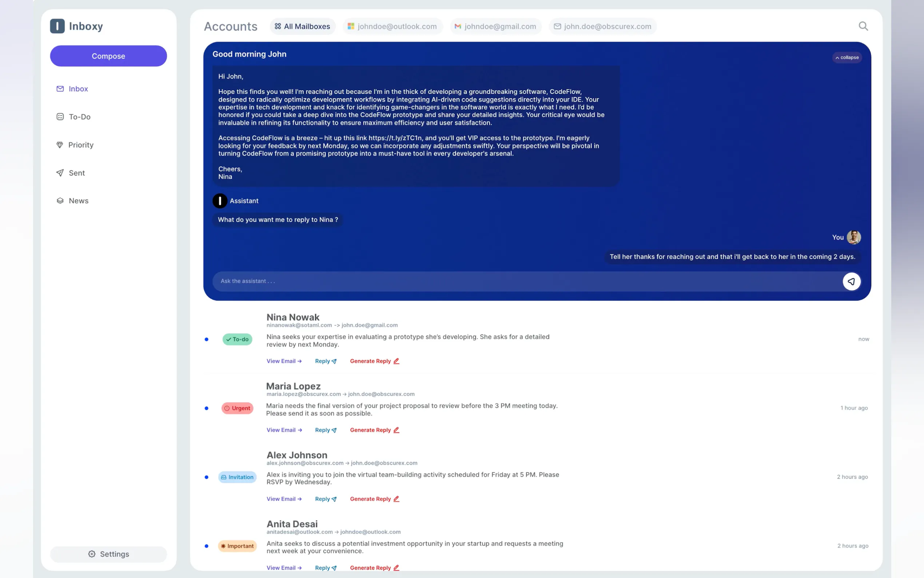The image size is (924, 578).
Task: Switch to johndoe@gmail.com mailbox
Action: pyautogui.click(x=495, y=26)
